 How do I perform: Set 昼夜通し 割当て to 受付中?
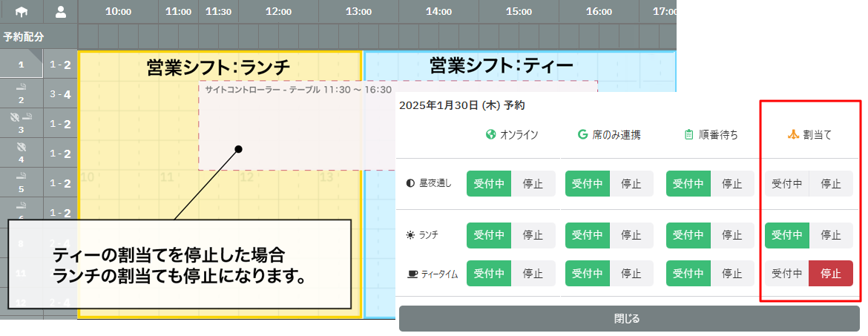(786, 183)
